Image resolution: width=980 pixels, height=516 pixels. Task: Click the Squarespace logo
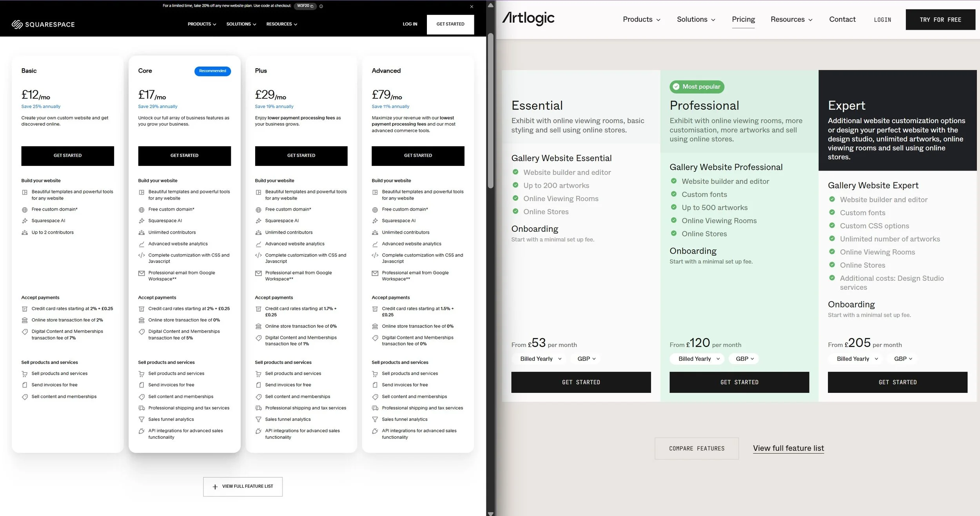tap(43, 24)
